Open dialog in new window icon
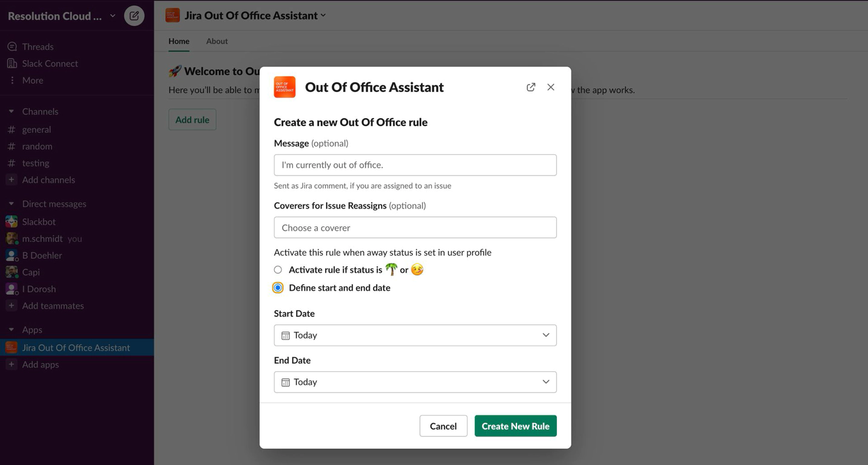Viewport: 868px width, 465px height. click(x=531, y=87)
